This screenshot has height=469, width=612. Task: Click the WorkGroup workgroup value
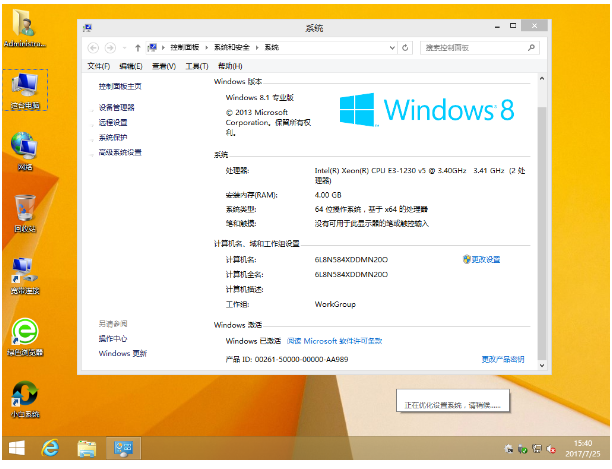[335, 304]
